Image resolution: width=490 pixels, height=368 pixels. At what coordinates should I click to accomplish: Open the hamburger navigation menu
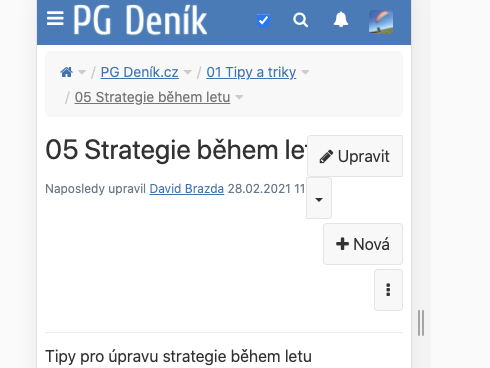tap(55, 18)
